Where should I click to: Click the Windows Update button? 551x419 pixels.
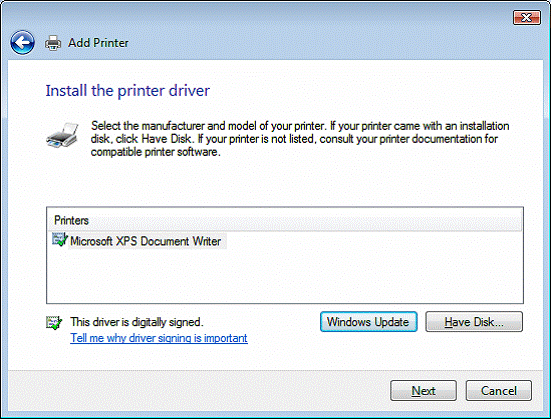click(368, 322)
